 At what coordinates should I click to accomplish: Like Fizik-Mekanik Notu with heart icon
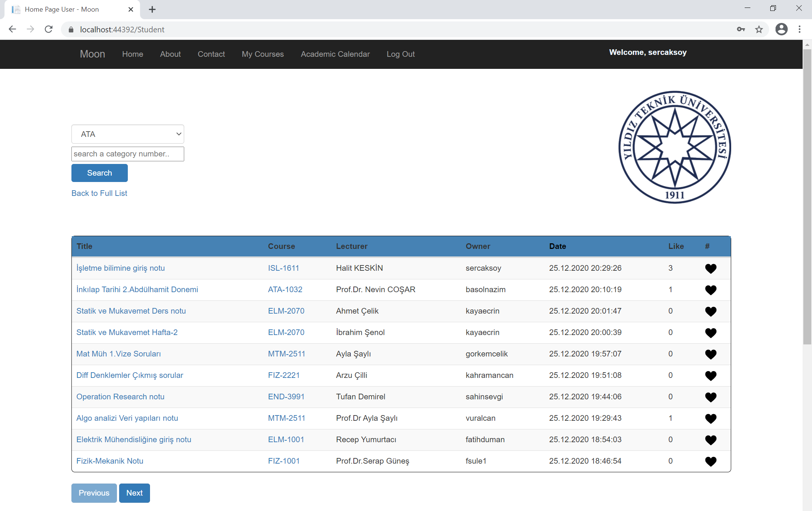[710, 461]
